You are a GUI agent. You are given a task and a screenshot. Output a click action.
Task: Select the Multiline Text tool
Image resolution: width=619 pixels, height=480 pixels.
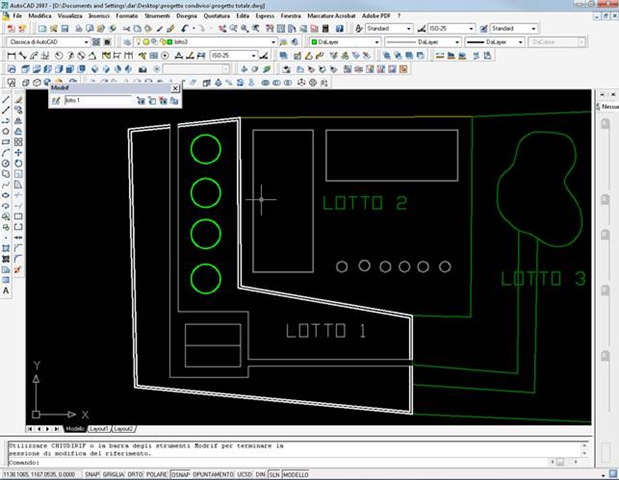[6, 291]
